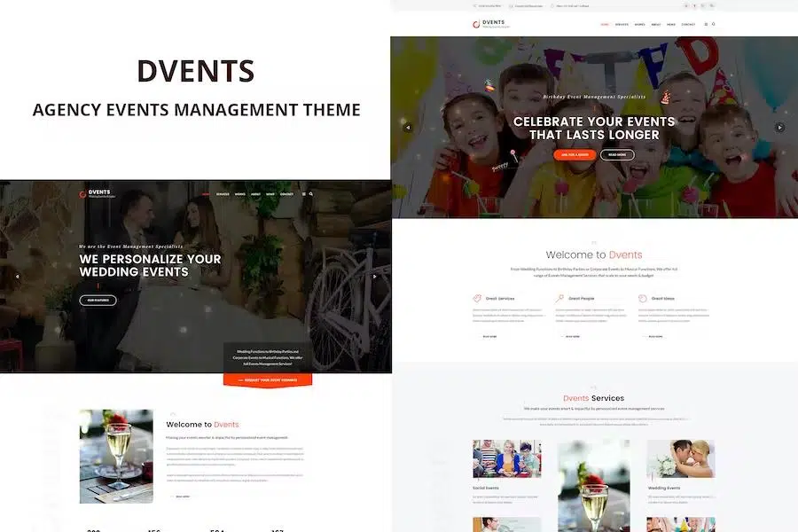The image size is (798, 532).
Task: Go to the previous slide on the birthday slider
Action: tap(408, 128)
